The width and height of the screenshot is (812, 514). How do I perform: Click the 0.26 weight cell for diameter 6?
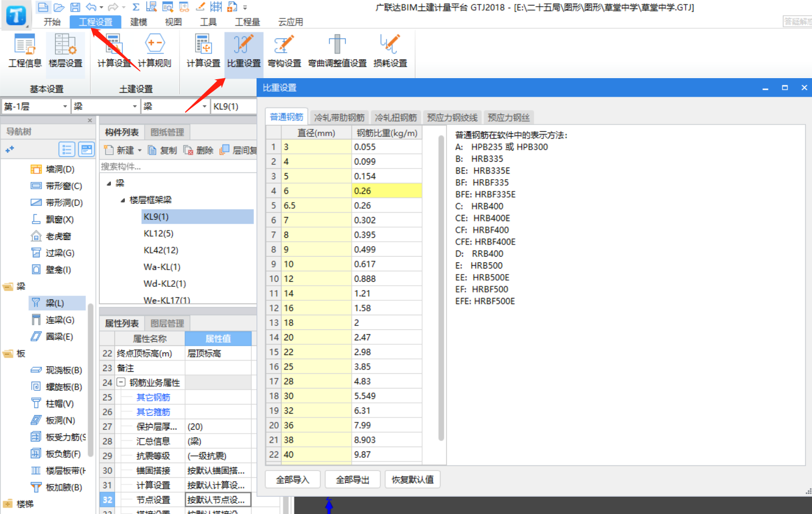pos(386,191)
